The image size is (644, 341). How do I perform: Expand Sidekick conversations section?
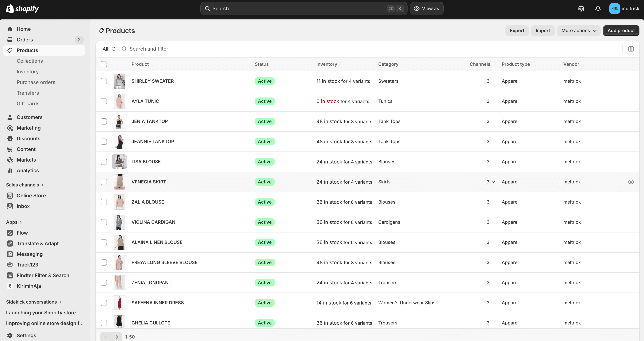pos(34,302)
